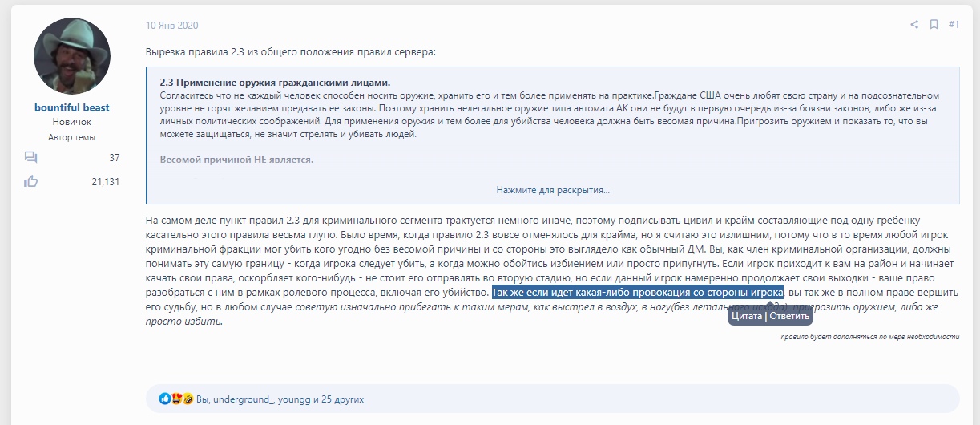Open the #1 post permalink
The height and width of the screenshot is (425, 980).
pyautogui.click(x=954, y=25)
